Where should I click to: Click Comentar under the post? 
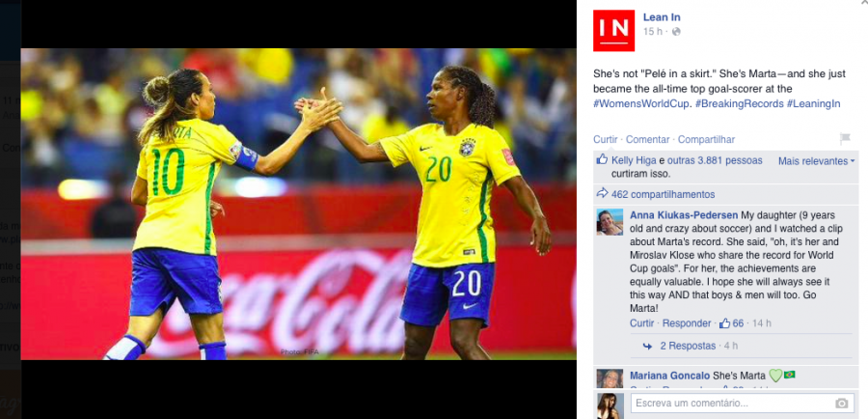[x=648, y=140]
